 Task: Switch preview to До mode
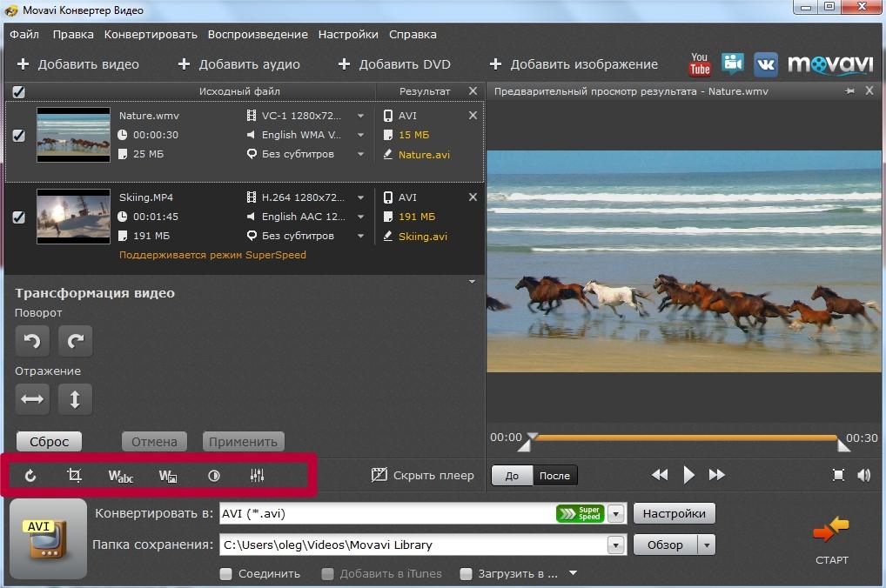512,476
